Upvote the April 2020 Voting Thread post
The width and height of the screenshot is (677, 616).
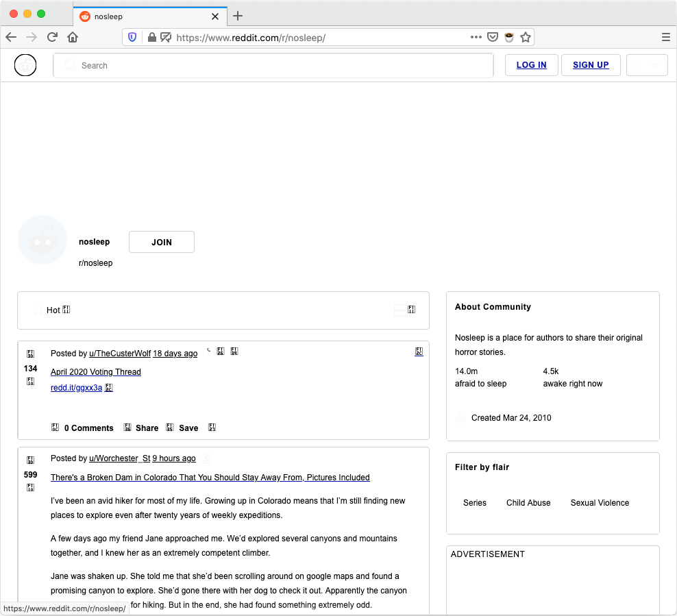tap(30, 354)
